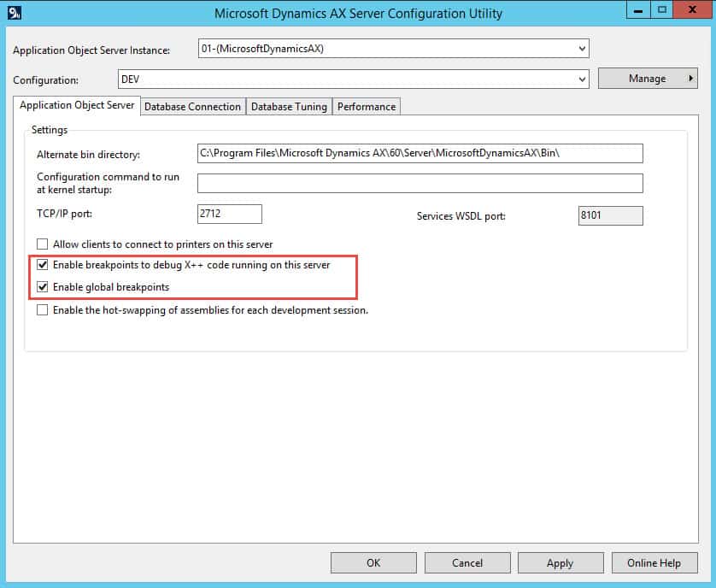The height and width of the screenshot is (588, 716).
Task: Uncheck Enable breakpoints to debug X++ code
Action: pos(42,265)
